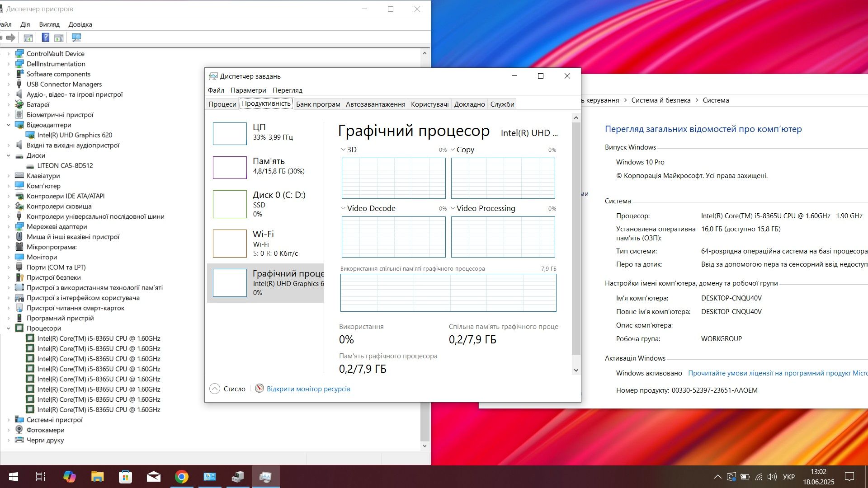Select the Wi-Fi performance panel item
The height and width of the screenshot is (488, 868).
(266, 243)
